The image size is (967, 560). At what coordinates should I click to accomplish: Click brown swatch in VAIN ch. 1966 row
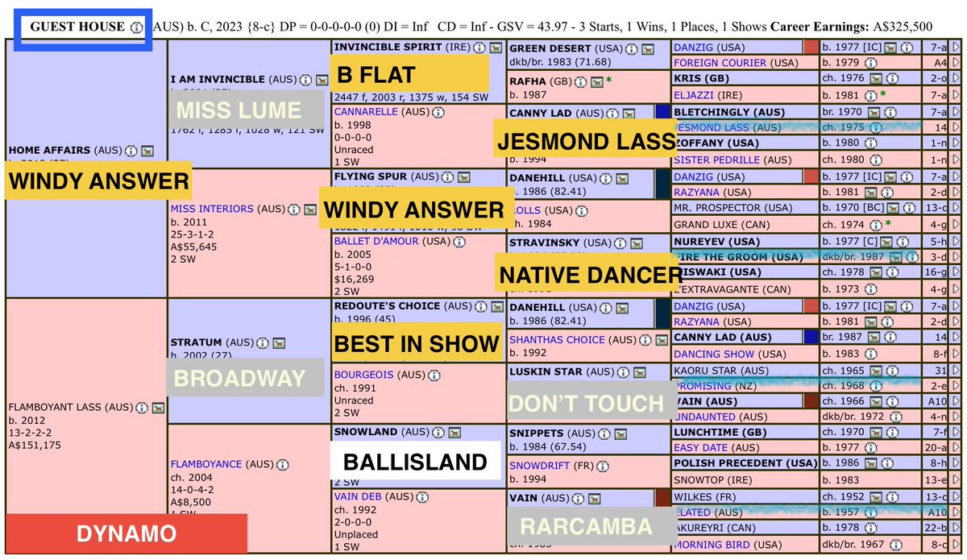[x=811, y=400]
